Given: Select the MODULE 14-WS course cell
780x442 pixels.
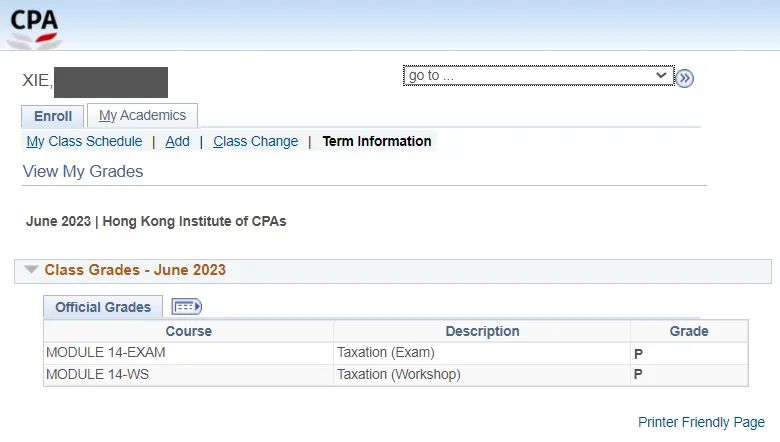Looking at the screenshot, I should click(189, 374).
